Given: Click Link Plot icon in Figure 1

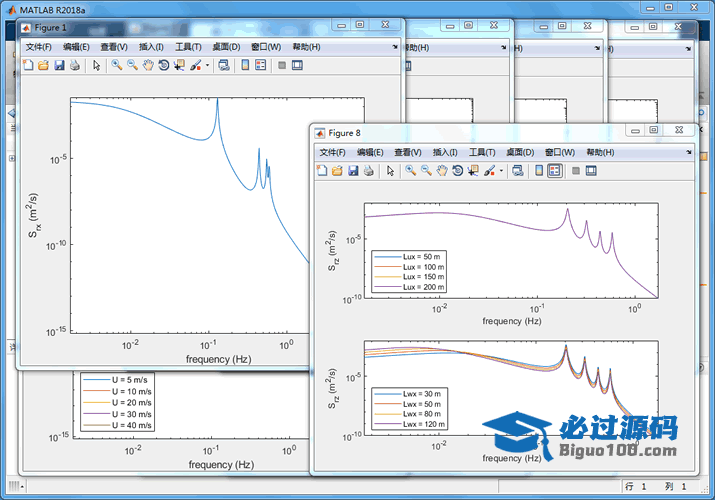Looking at the screenshot, I should pos(224,65).
